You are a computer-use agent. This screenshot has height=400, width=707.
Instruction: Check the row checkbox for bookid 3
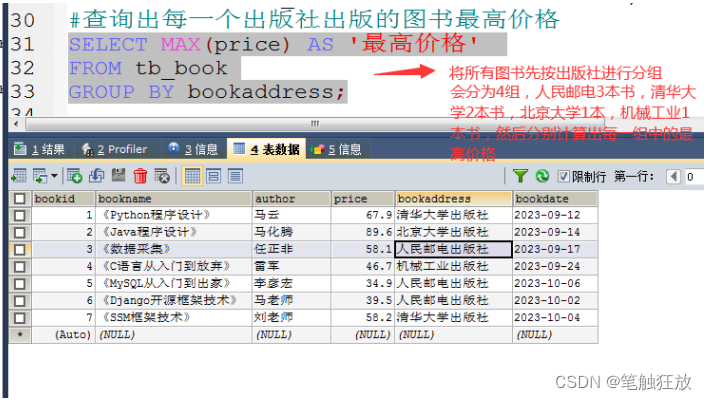tap(19, 249)
